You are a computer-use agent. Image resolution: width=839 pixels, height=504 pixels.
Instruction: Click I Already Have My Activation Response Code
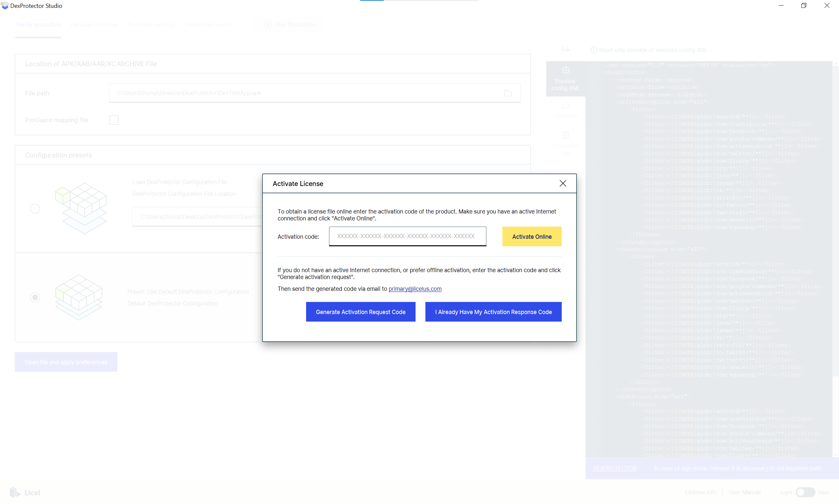(493, 312)
